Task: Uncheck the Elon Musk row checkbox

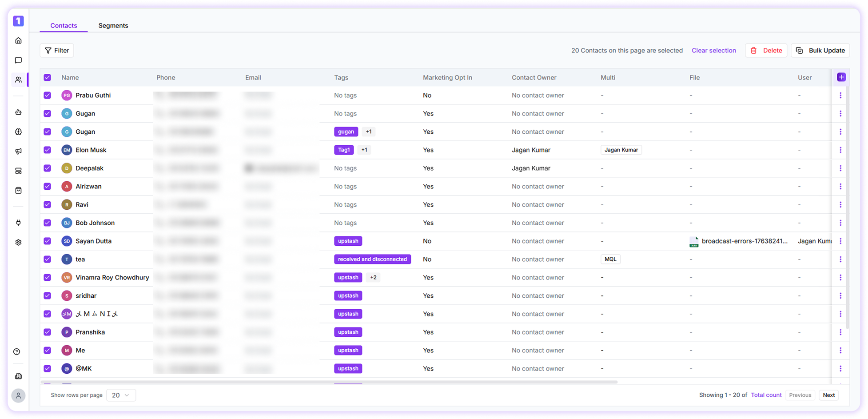Action: 47,150
